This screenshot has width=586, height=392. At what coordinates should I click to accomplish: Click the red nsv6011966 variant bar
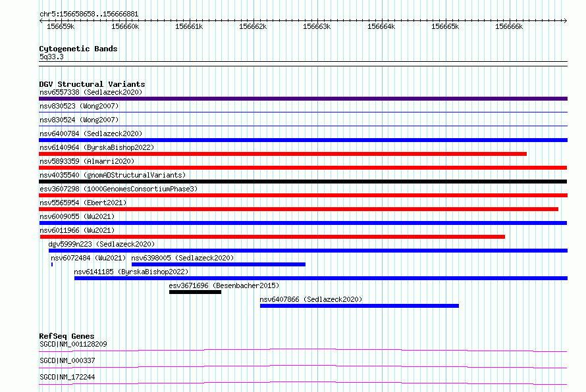pyautogui.click(x=273, y=237)
